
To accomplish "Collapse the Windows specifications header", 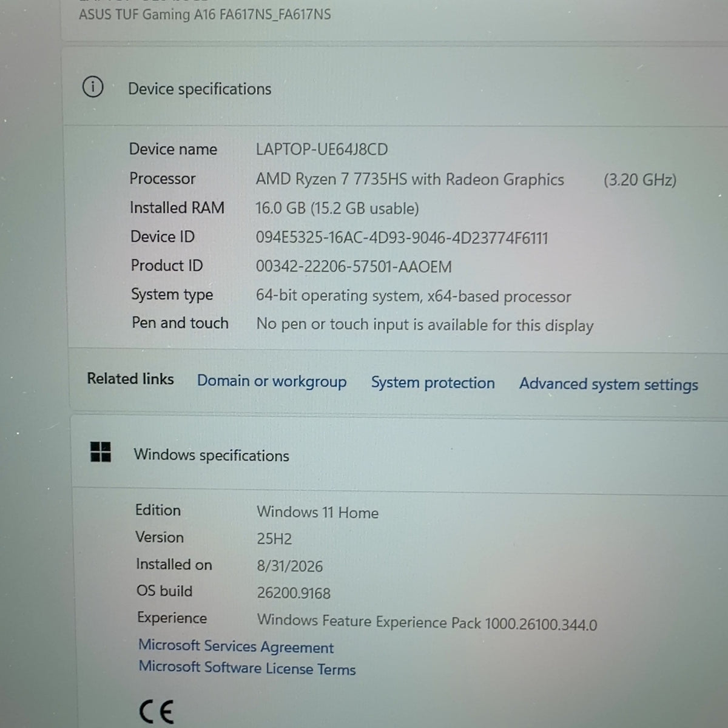I will 399,454.
